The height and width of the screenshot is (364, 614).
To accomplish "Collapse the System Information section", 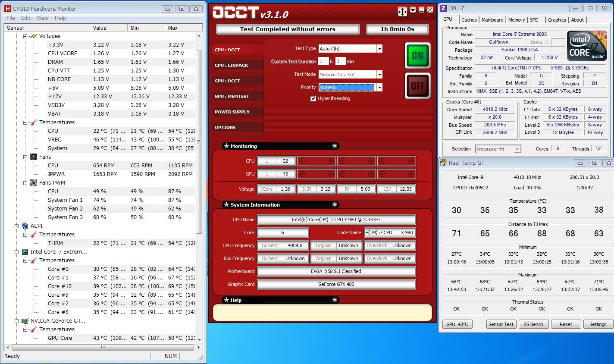I will click(335, 205).
